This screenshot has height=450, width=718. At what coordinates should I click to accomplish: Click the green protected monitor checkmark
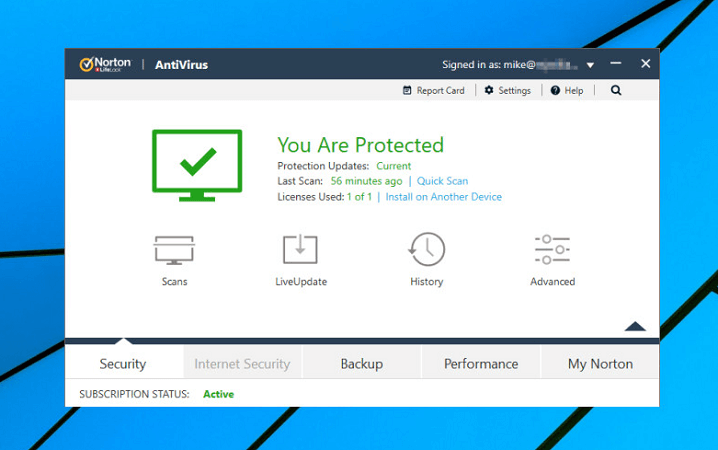point(197,165)
